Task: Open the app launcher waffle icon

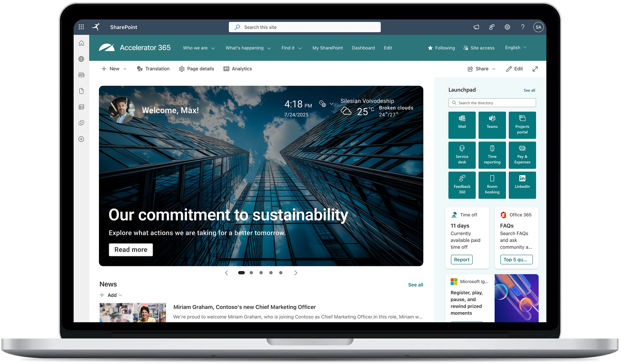Action: (x=81, y=27)
